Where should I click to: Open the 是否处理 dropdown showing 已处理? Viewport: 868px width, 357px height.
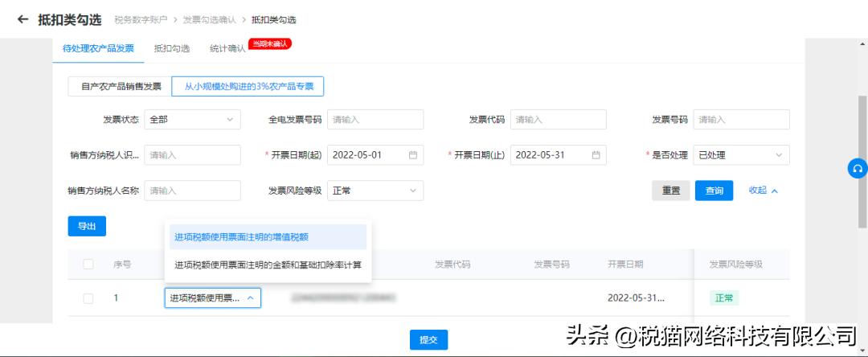(741, 155)
